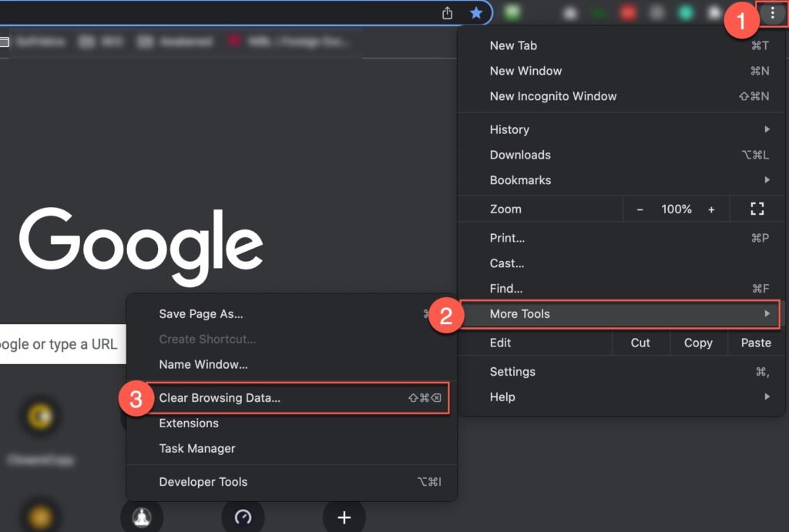
Task: Expand the History submenu
Action: (622, 129)
